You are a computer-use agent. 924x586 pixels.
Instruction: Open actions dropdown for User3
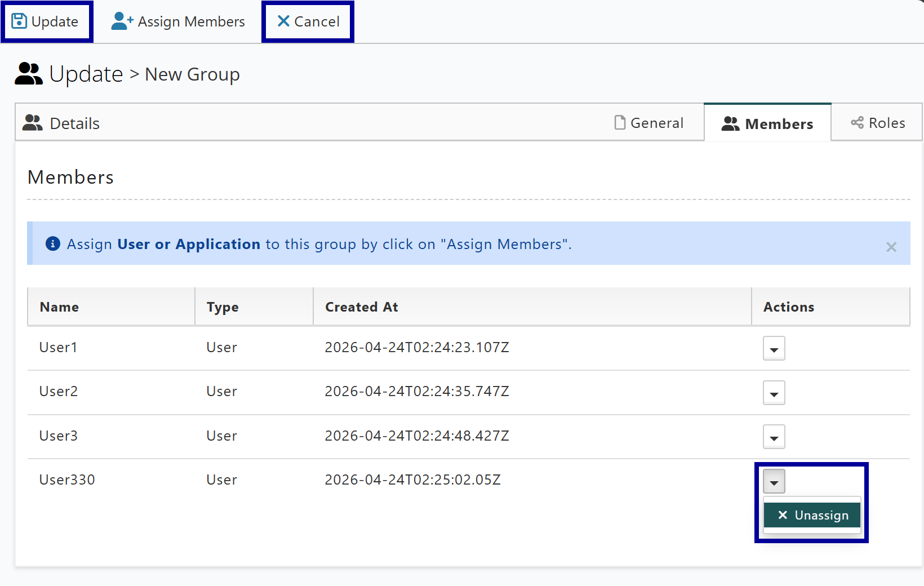[774, 437]
